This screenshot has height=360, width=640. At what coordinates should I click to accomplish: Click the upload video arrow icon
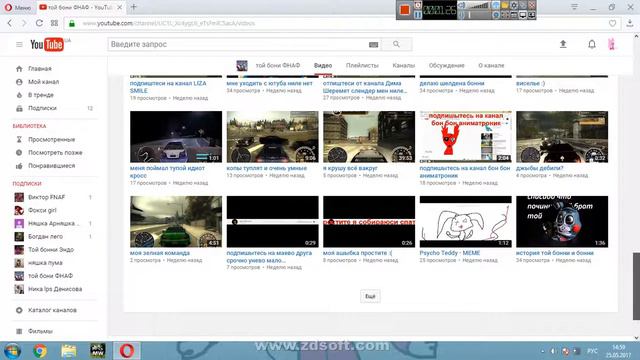(563, 44)
